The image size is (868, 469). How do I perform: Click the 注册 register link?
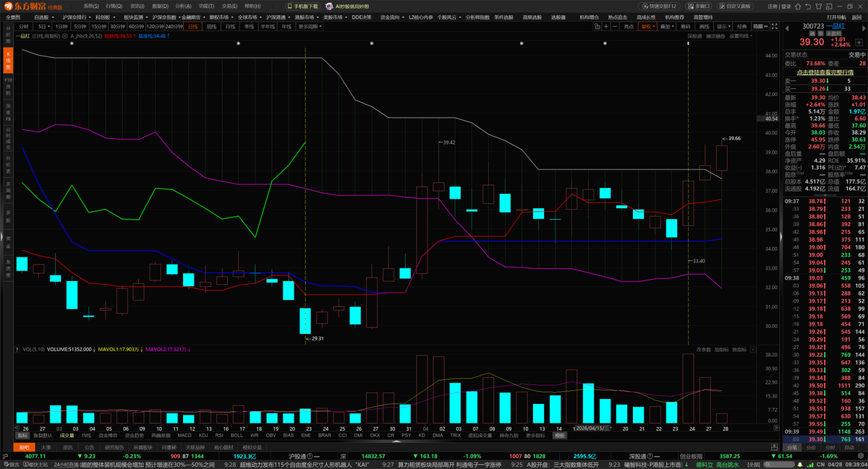(773, 7)
